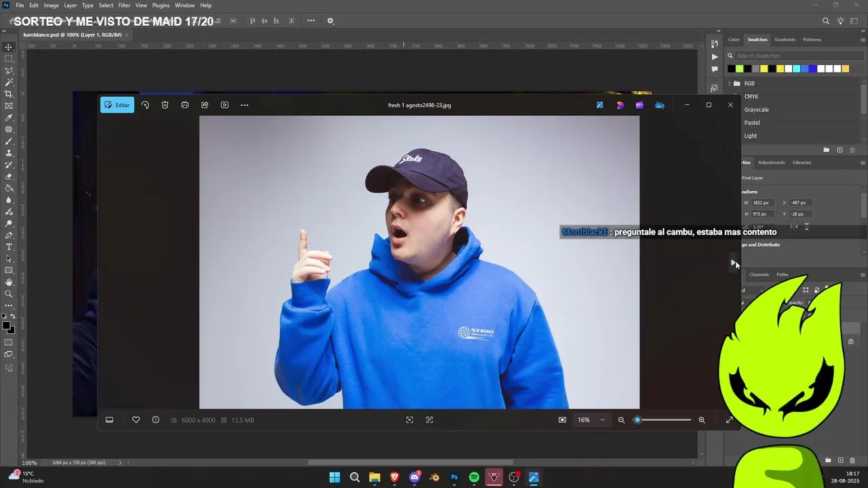Select the Horizontal Type tool
The height and width of the screenshot is (488, 868).
[9, 247]
